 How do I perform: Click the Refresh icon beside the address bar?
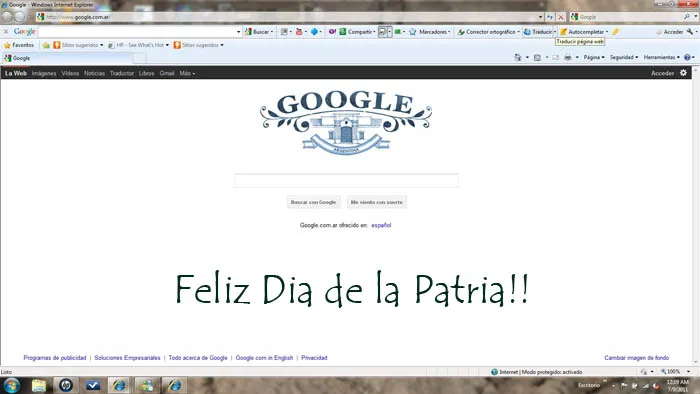550,17
